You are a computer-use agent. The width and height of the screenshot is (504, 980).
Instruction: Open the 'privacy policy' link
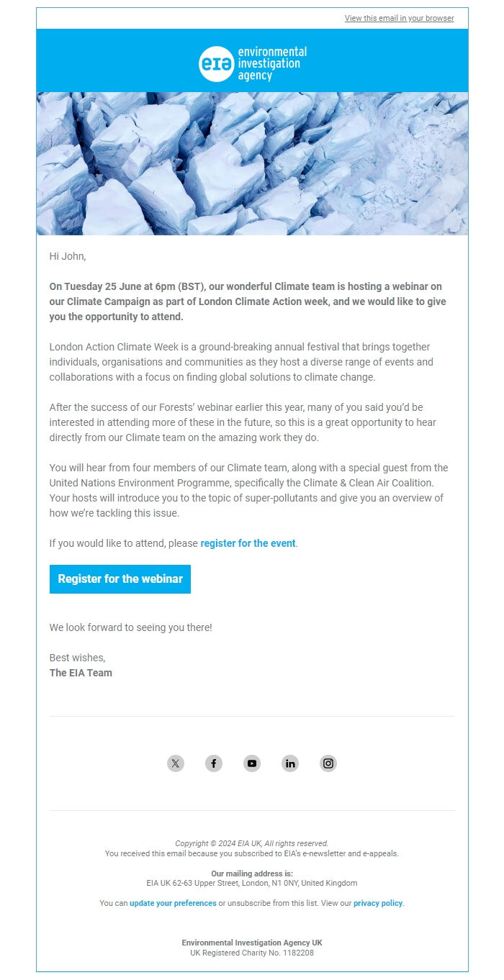[x=378, y=903]
